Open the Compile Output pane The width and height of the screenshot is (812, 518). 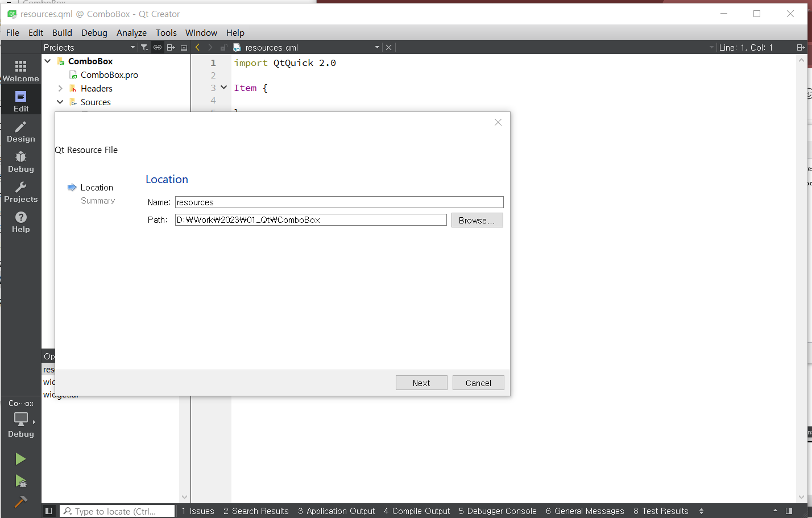point(417,511)
